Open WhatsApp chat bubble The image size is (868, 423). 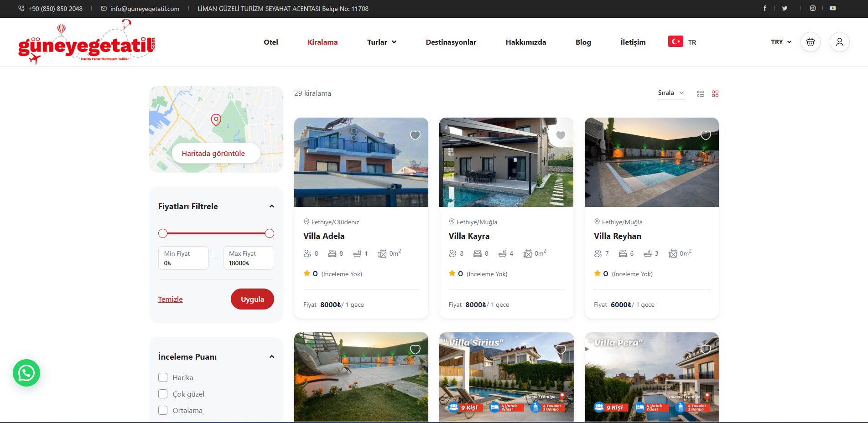26,373
